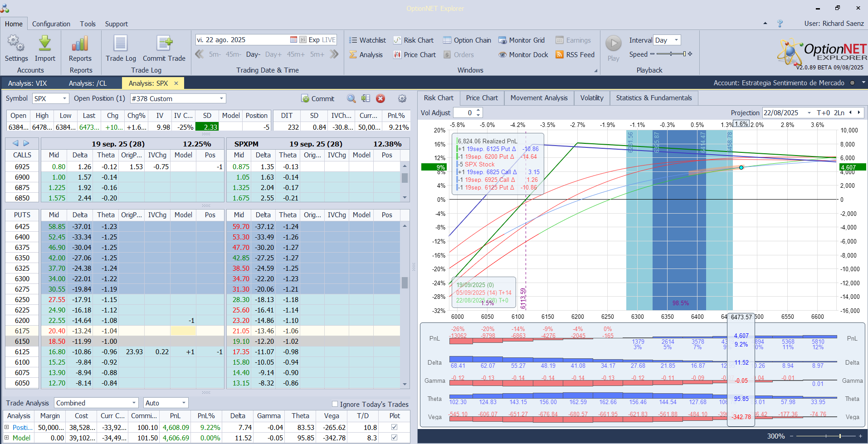Open the Tools menu
This screenshot has width=868, height=444.
tap(88, 24)
